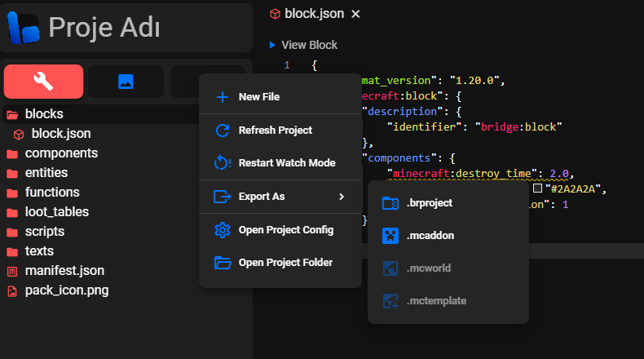This screenshot has height=359, width=644.
Task: Expand the components folder
Action: (61, 153)
